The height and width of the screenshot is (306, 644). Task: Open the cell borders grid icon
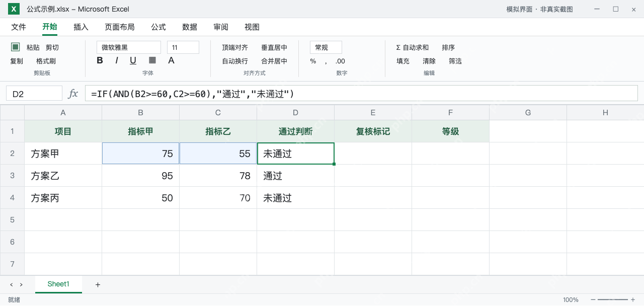(x=152, y=60)
